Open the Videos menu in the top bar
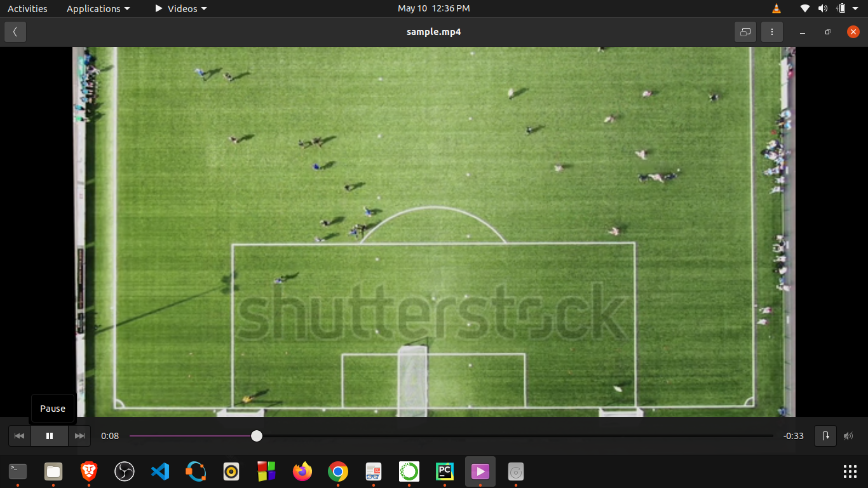This screenshot has height=488, width=868. 180,8
